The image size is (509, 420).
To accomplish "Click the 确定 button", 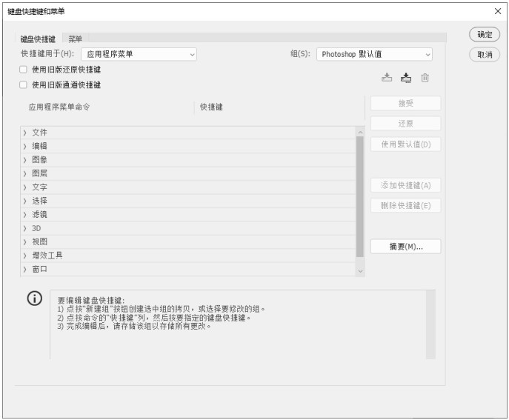I will tap(485, 34).
